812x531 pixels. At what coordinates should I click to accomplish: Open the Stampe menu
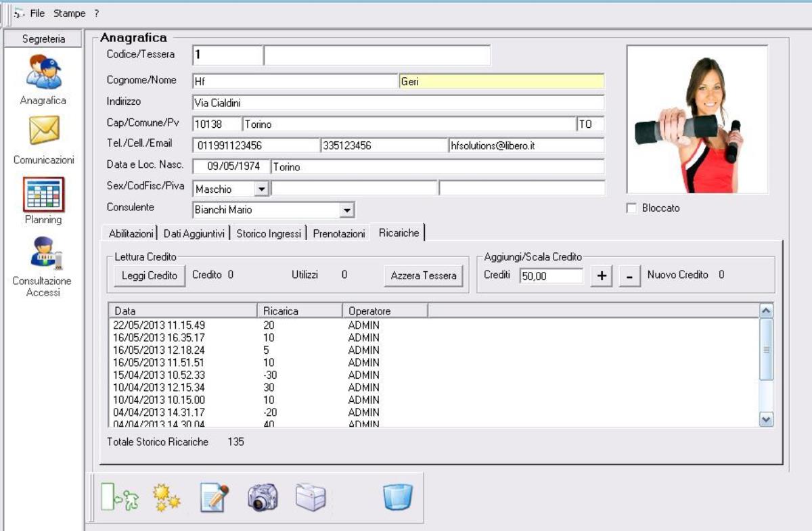pyautogui.click(x=70, y=13)
